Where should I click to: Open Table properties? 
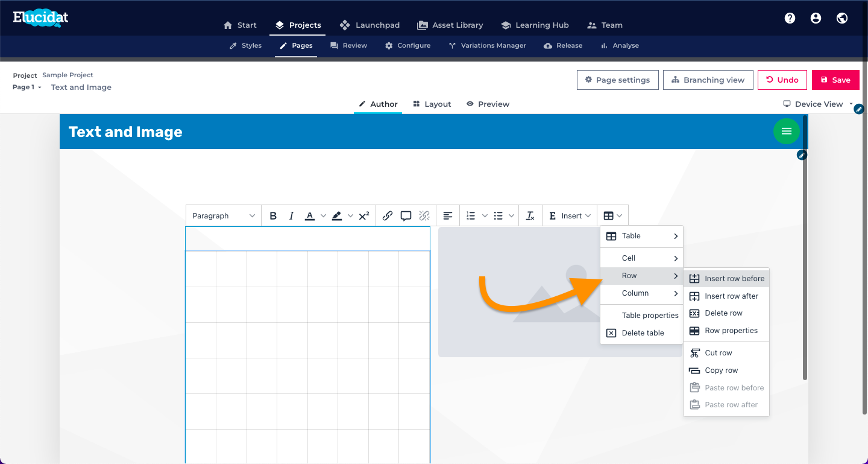[x=641, y=316]
